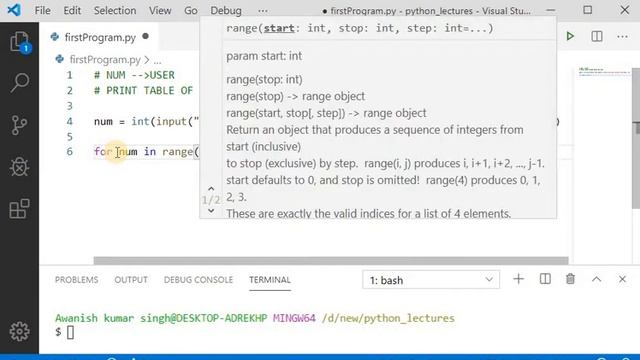Viewport: 640px width, 360px height.
Task: Click the '/d/new/python_lectures' path in the terminal
Action: [388, 318]
